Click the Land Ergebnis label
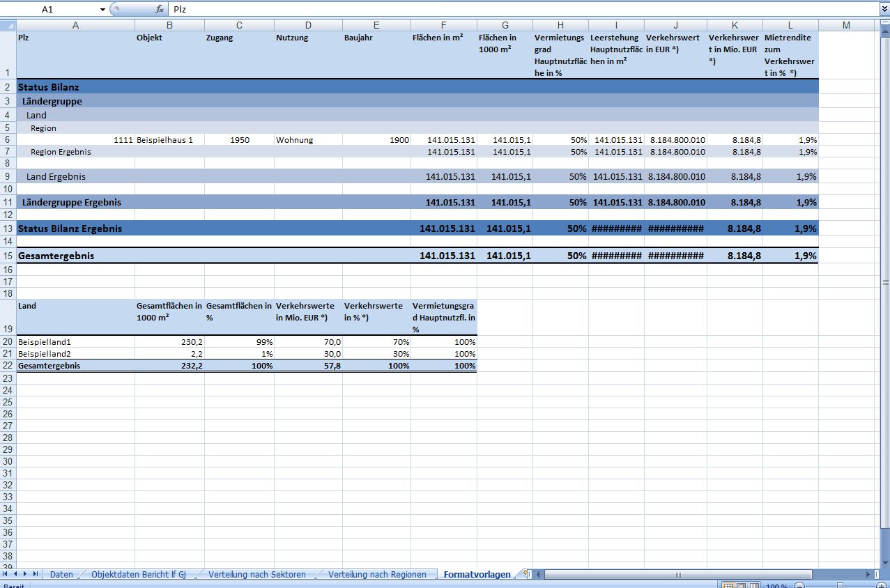The height and width of the screenshot is (588, 890). [x=56, y=176]
